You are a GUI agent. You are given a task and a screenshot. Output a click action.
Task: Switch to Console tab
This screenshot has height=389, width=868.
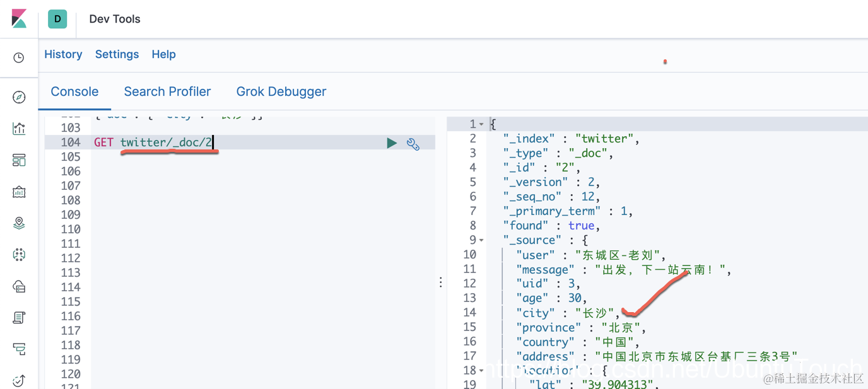[74, 91]
